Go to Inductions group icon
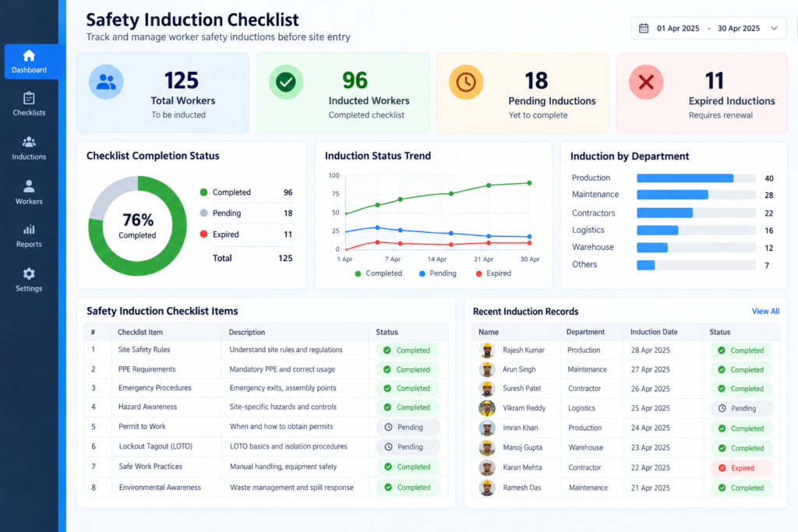The width and height of the screenshot is (798, 532). click(29, 142)
